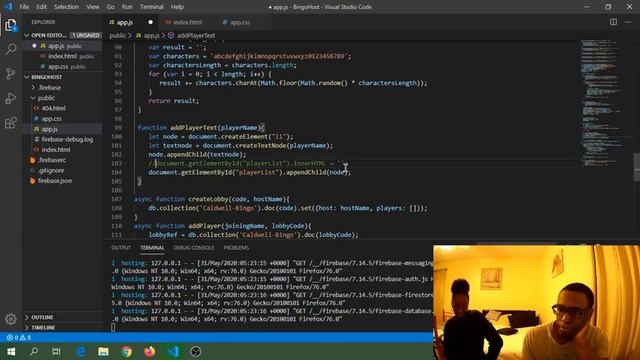Screen dimensions: 640x360
Task: Open the Search view in activity bar
Action: pos(11,49)
